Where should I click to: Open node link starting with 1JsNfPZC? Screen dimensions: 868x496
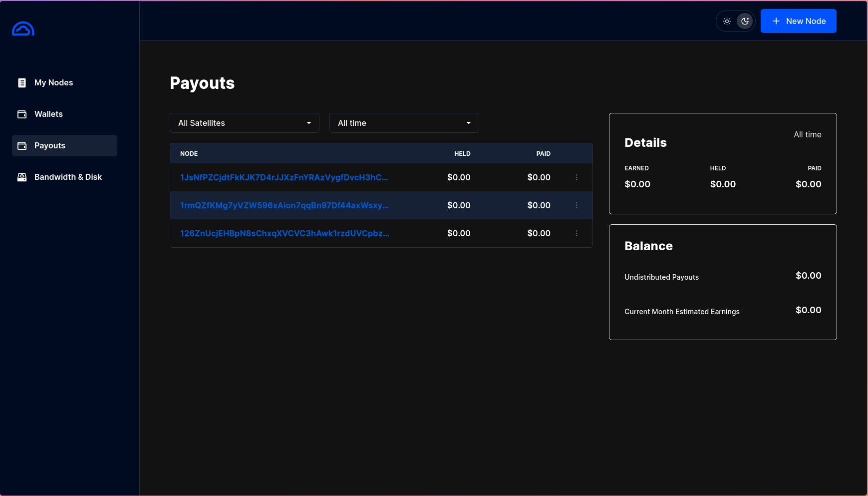[284, 177]
